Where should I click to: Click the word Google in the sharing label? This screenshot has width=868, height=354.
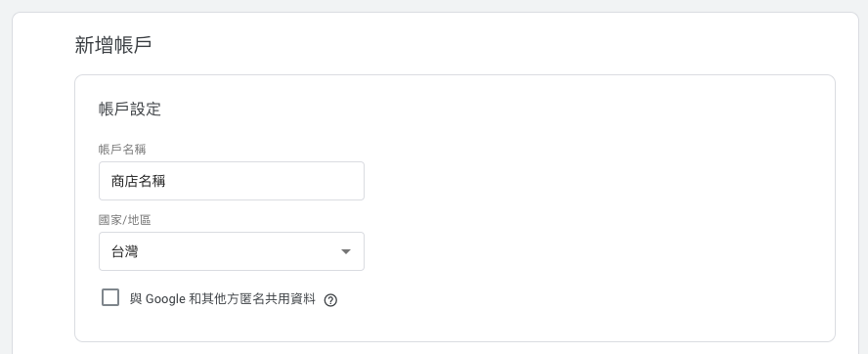165,299
